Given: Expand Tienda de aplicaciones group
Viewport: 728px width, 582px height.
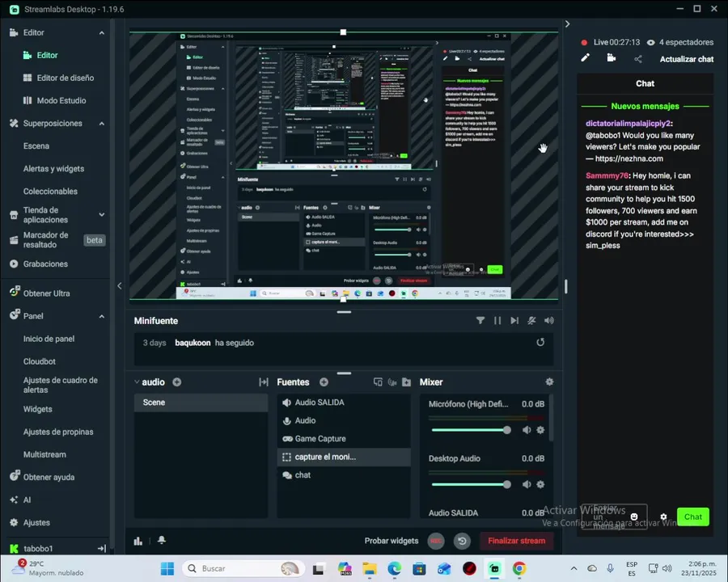Looking at the screenshot, I should (102, 214).
